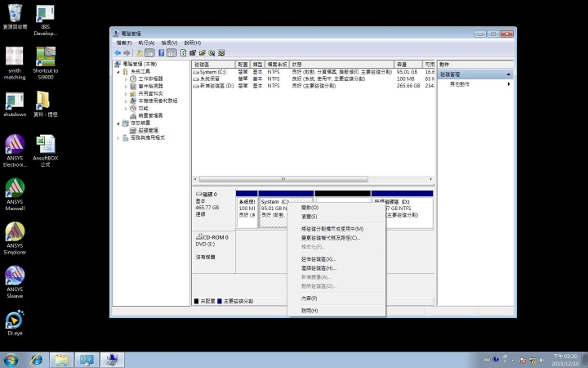Viewport: 588px width, 368px height.
Task: Choose 內容(P) in the context menu
Action: tap(336, 298)
